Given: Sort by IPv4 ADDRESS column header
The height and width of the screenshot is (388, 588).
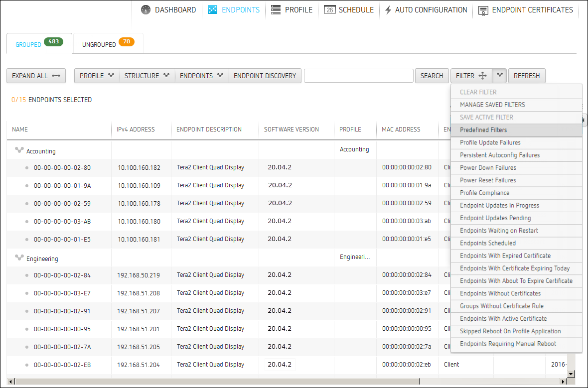Looking at the screenshot, I should point(136,129).
